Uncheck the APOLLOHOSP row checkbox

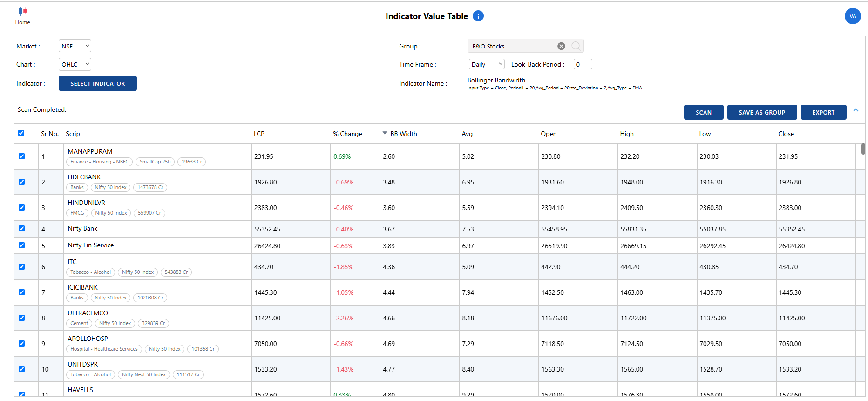click(21, 344)
